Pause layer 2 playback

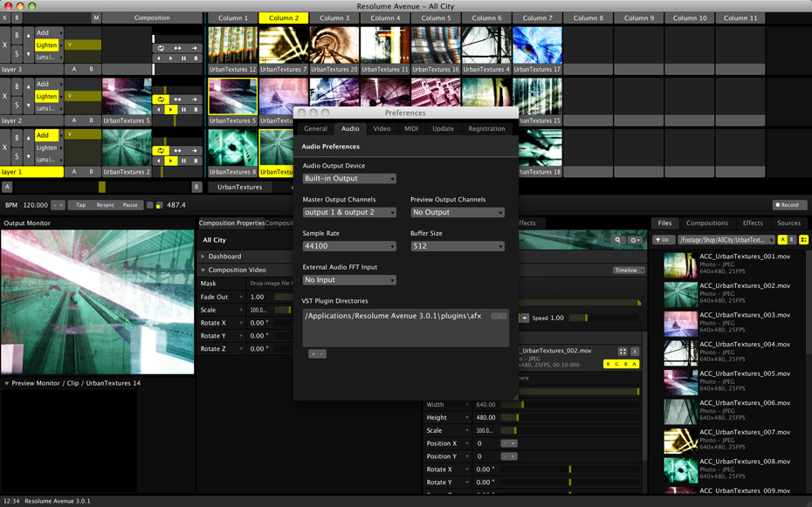(183, 110)
